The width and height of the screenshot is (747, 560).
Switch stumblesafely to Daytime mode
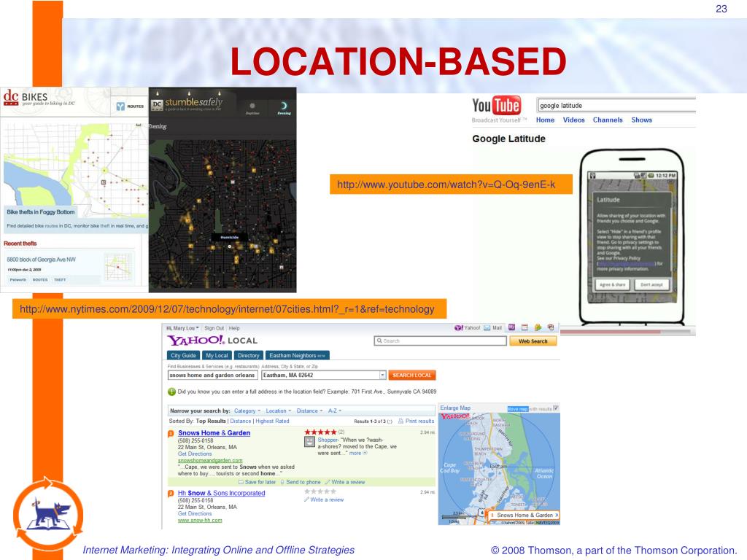click(252, 108)
